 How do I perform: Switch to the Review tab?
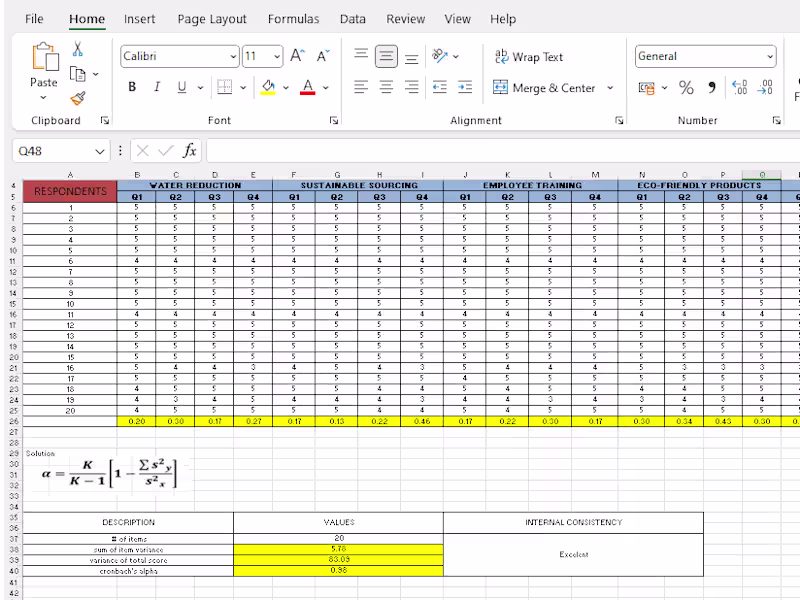coord(406,19)
